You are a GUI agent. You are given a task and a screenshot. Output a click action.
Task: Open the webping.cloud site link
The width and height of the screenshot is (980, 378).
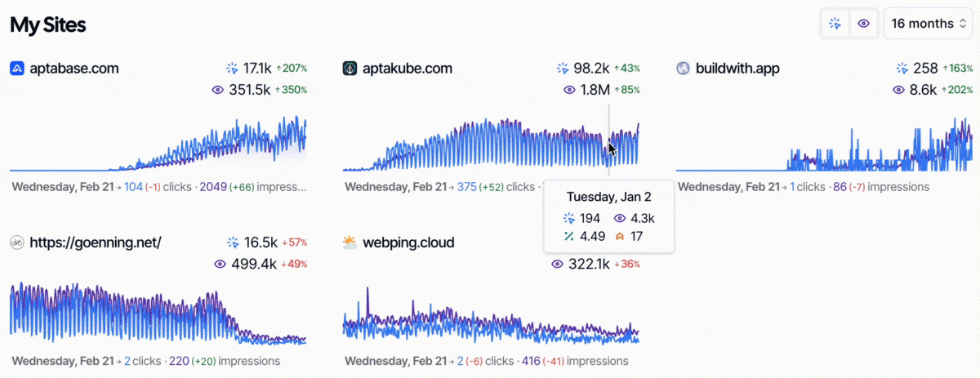pyautogui.click(x=409, y=242)
